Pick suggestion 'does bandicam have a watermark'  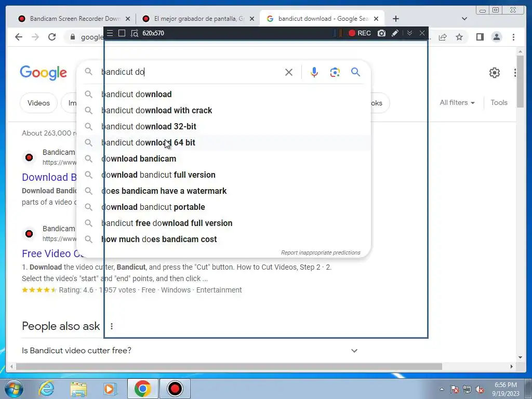tap(224, 191)
